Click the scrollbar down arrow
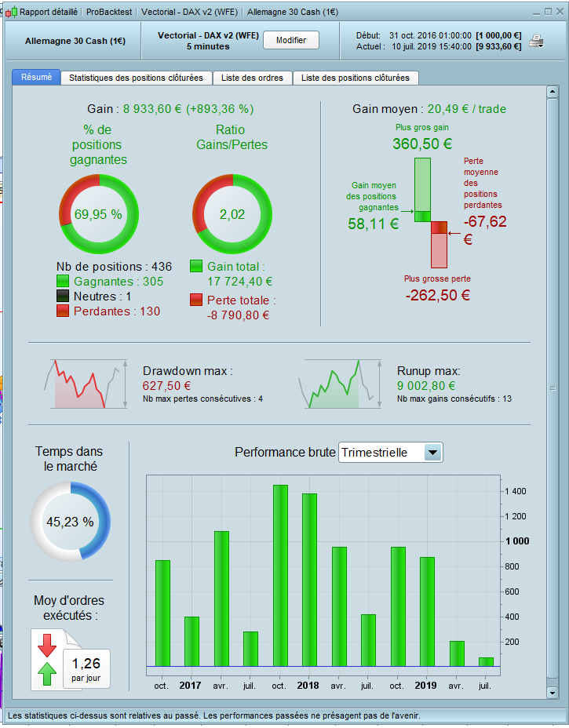This screenshot has height=728, width=569. coord(553,693)
